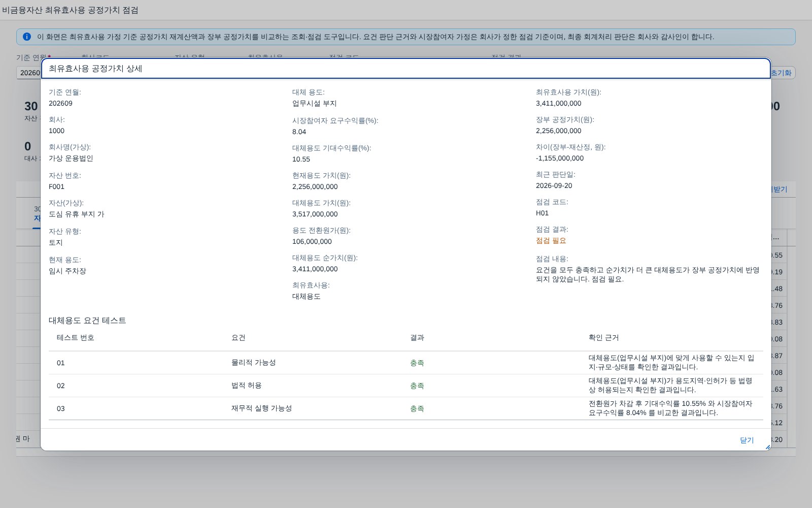Select the 최유효사용 가치(원) amount

tap(559, 103)
